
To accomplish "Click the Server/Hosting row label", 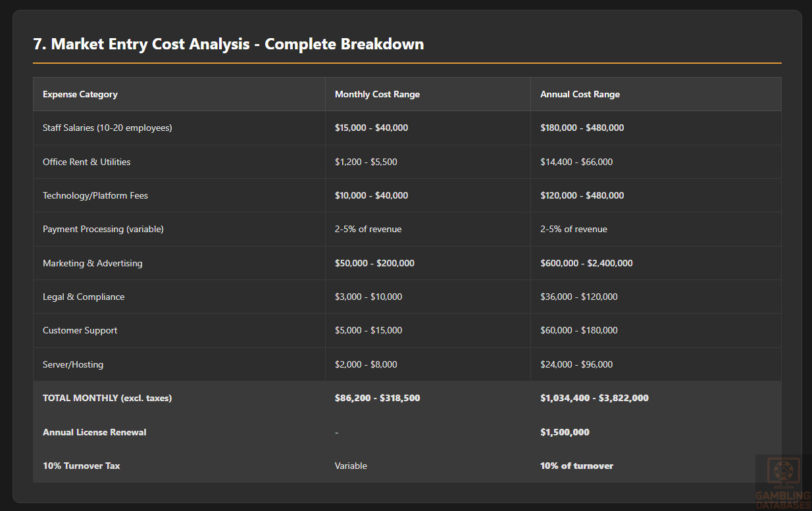I will pyautogui.click(x=73, y=364).
